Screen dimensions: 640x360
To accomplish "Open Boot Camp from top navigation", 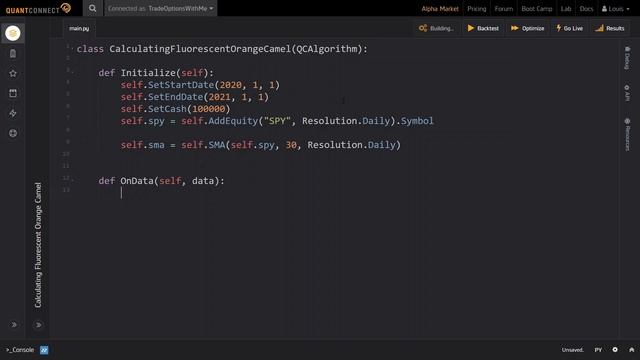I will pos(537,9).
